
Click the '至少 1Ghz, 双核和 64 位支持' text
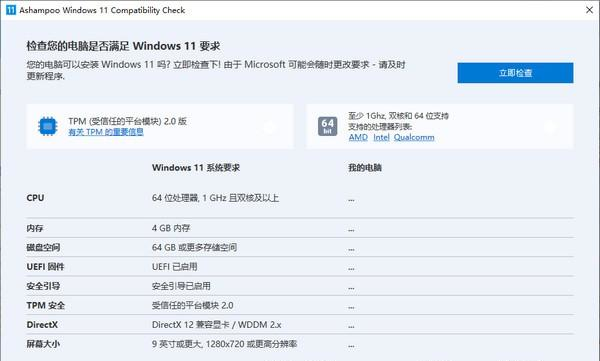click(x=398, y=116)
